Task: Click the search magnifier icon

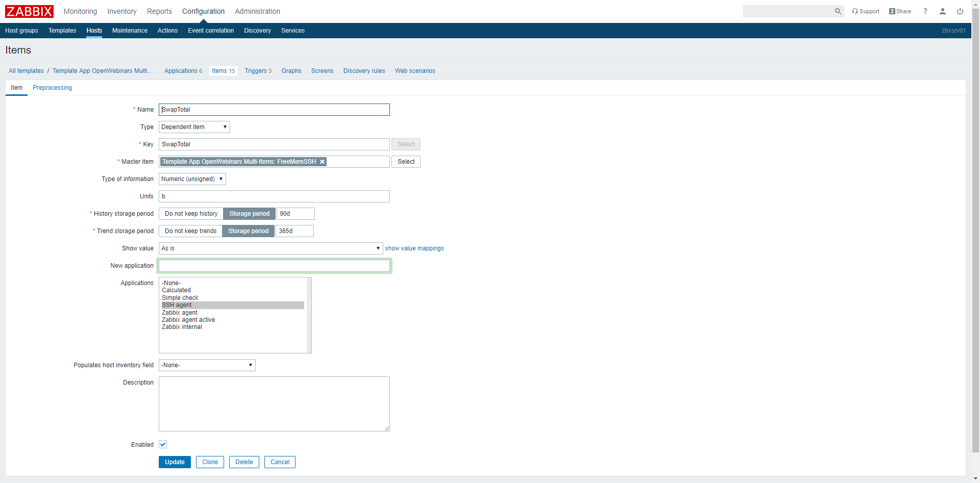Action: pyautogui.click(x=838, y=11)
